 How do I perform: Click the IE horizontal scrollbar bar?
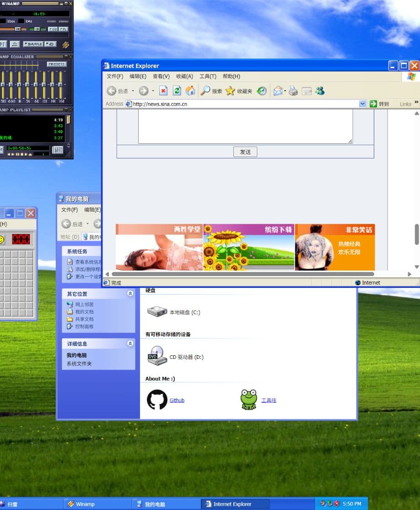point(242,274)
